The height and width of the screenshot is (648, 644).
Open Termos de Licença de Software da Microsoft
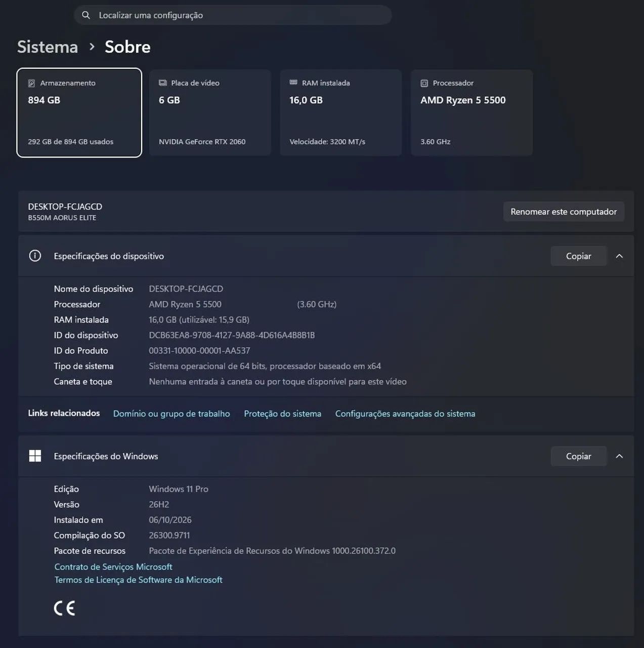pyautogui.click(x=138, y=580)
